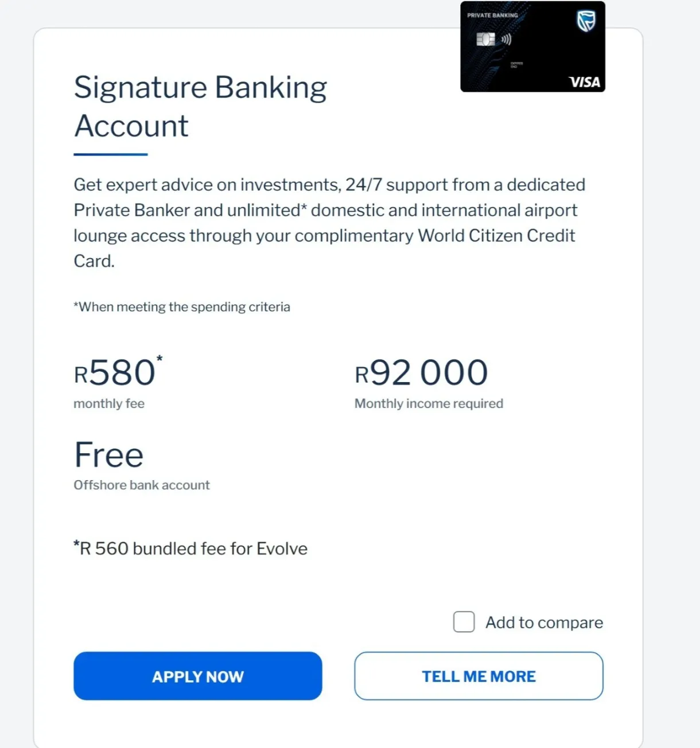
Task: Click the VISA logo on the card
Action: coord(584,82)
